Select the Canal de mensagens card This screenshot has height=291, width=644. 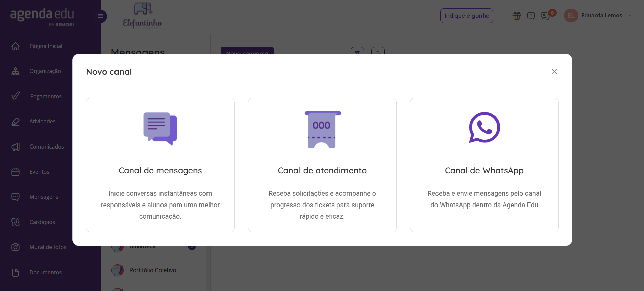(160, 165)
